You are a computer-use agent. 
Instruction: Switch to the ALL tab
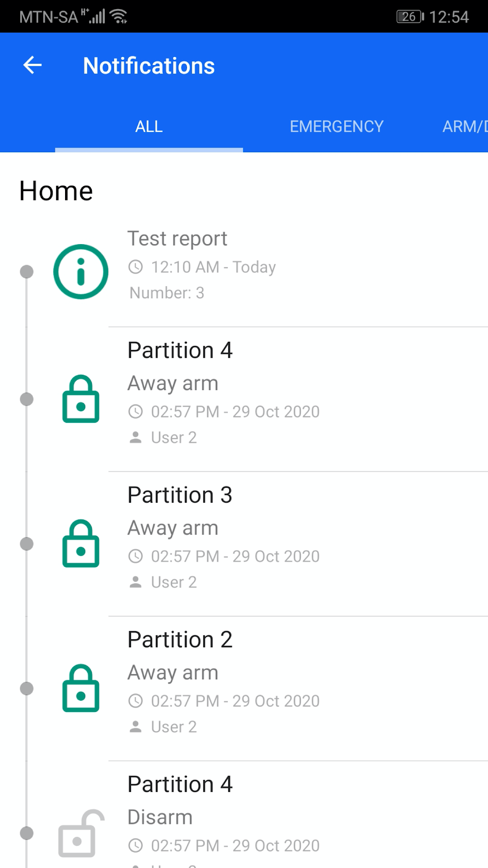[x=149, y=126]
